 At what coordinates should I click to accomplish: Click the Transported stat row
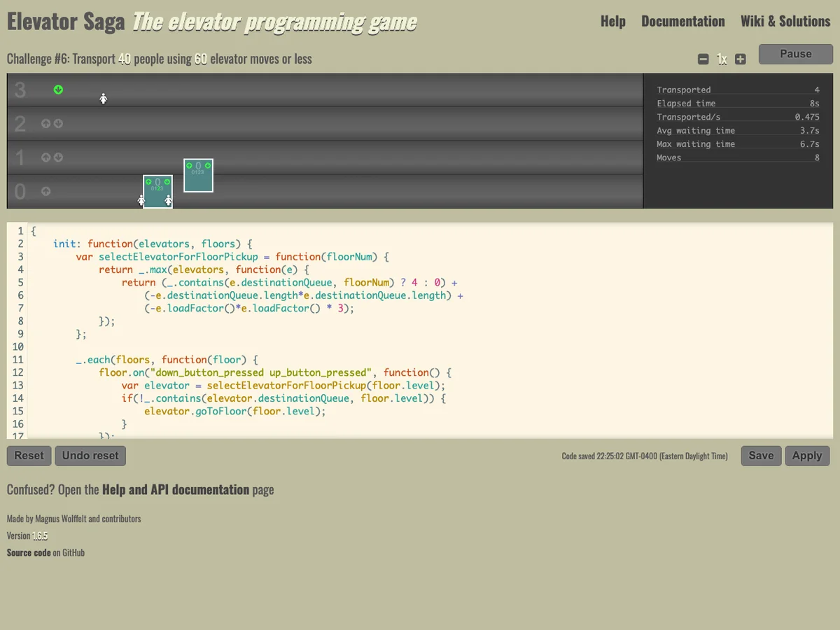tap(738, 90)
